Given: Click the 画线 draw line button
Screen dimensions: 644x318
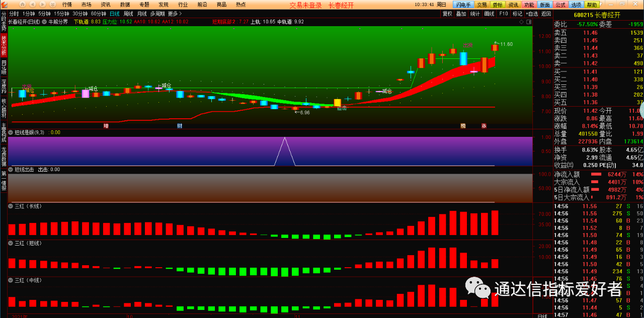Looking at the screenshot, I should (x=489, y=14).
